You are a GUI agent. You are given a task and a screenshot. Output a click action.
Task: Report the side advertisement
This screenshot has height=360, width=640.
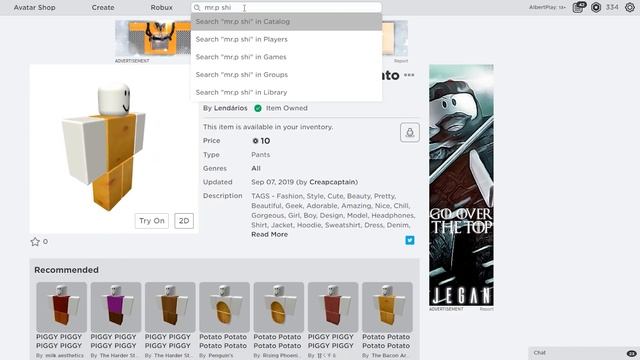pos(487,309)
